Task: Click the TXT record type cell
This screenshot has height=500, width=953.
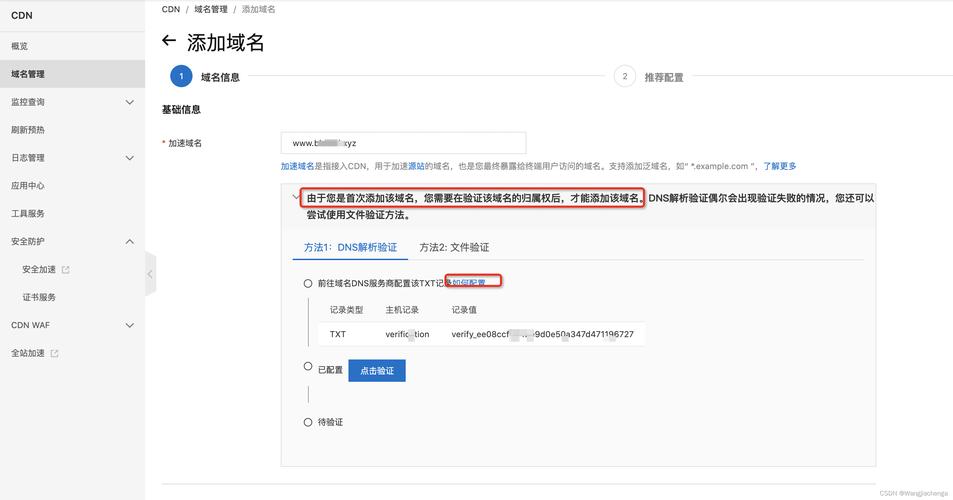Action: tap(338, 334)
